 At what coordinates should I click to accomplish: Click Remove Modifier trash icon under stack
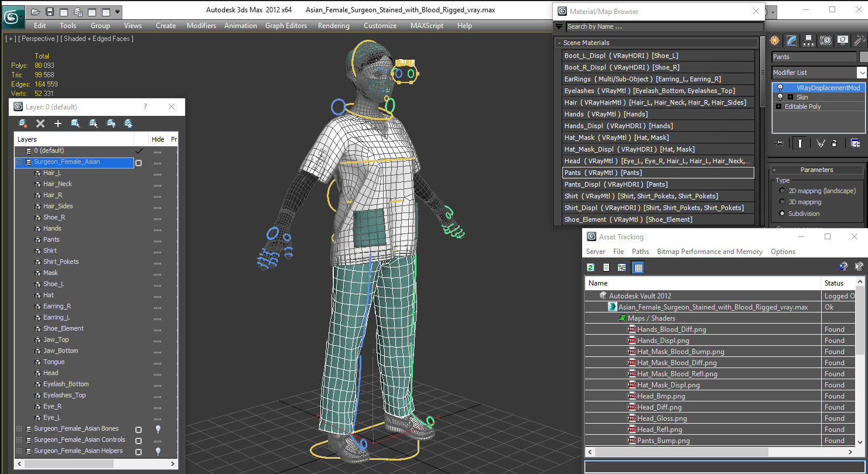click(x=835, y=143)
